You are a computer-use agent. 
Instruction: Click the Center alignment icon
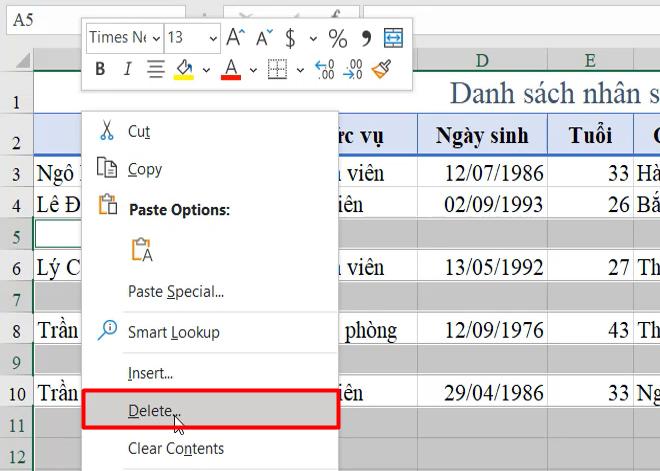coord(156,69)
